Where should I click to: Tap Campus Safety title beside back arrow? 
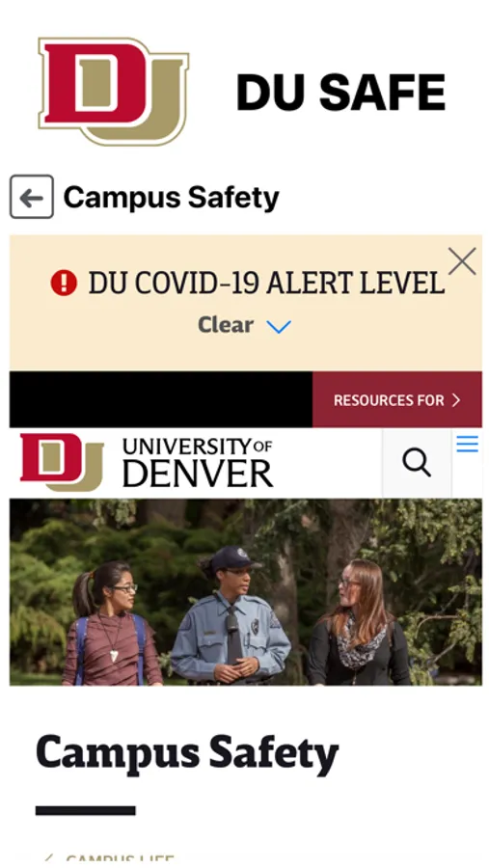click(x=171, y=198)
